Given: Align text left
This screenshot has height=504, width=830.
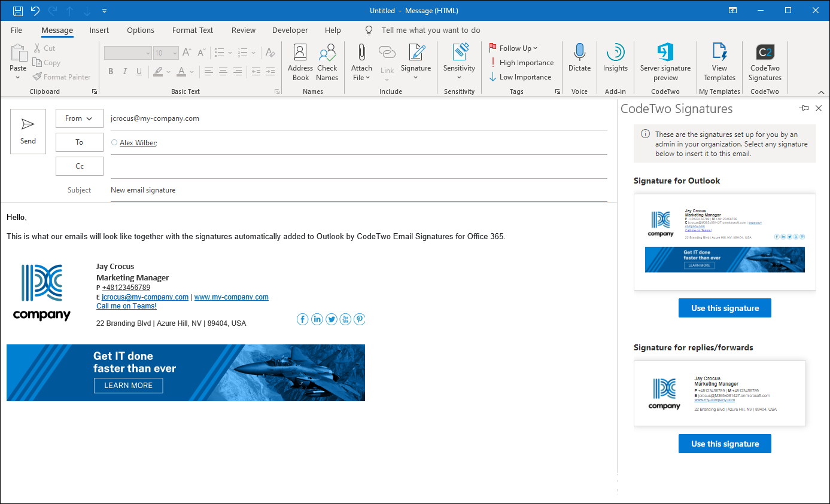Looking at the screenshot, I should [x=208, y=72].
